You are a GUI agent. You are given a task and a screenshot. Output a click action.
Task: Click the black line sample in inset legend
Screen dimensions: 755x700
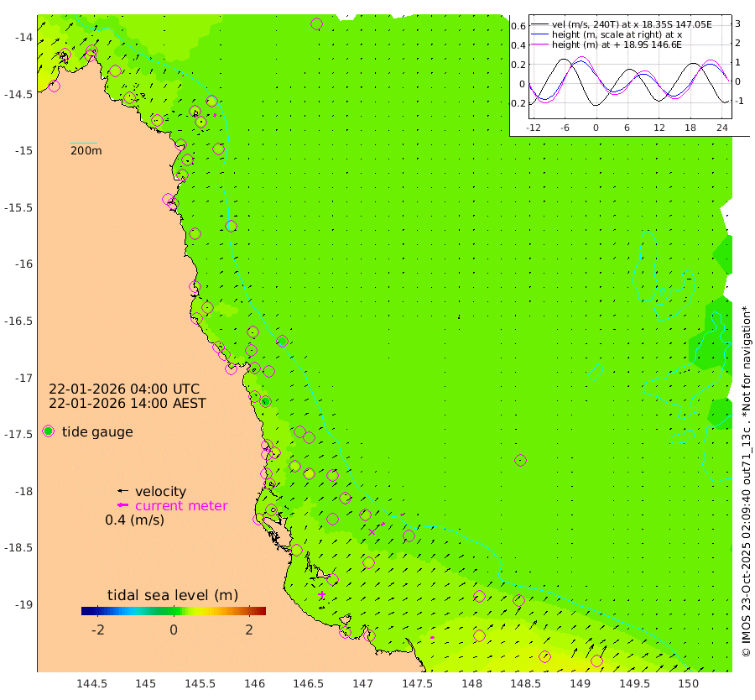coord(539,24)
